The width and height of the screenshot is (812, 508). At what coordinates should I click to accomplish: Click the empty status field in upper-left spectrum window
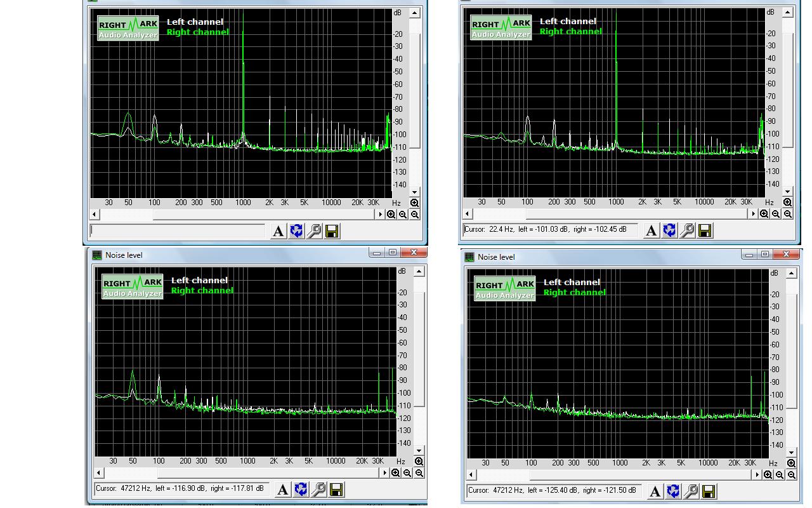click(178, 231)
